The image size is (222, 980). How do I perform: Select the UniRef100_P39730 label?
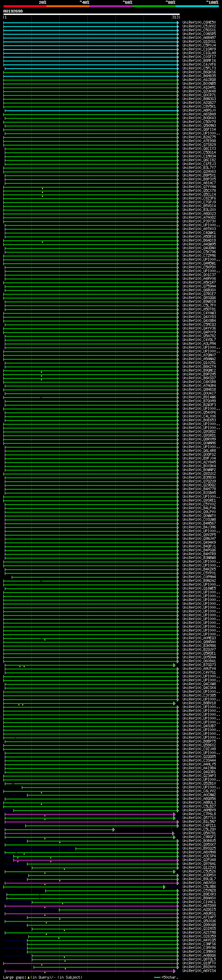pyautogui.click(x=199, y=221)
